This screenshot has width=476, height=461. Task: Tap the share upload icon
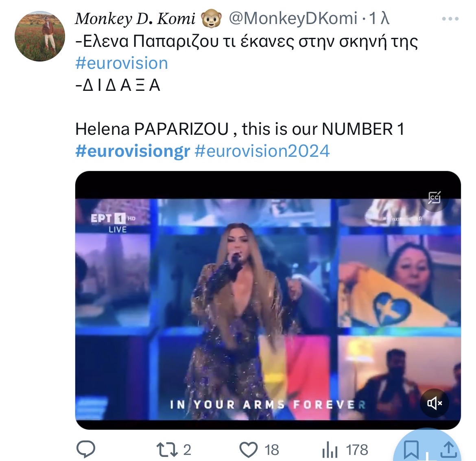[x=448, y=450]
